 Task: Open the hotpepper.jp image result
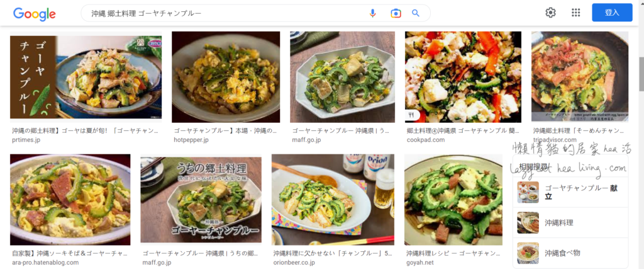point(226,77)
